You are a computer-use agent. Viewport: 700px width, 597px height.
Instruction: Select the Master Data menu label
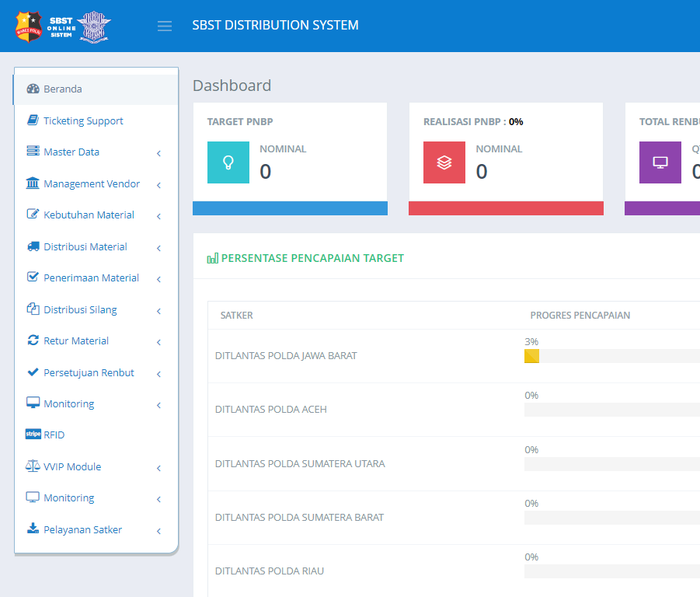[x=71, y=152]
